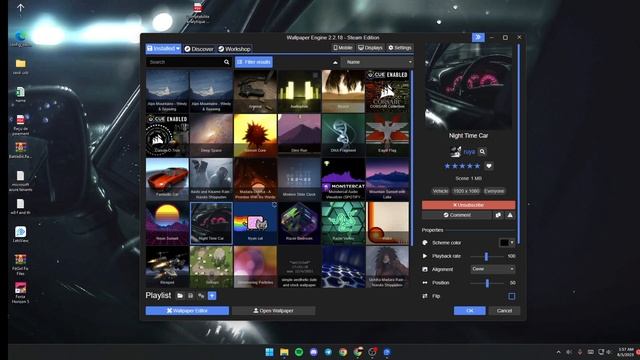Select the Audiophile wallpaper thumbnail

299,91
